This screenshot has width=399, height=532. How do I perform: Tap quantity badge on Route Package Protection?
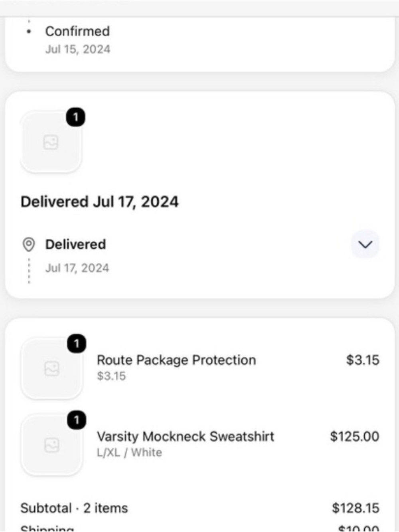point(76,344)
